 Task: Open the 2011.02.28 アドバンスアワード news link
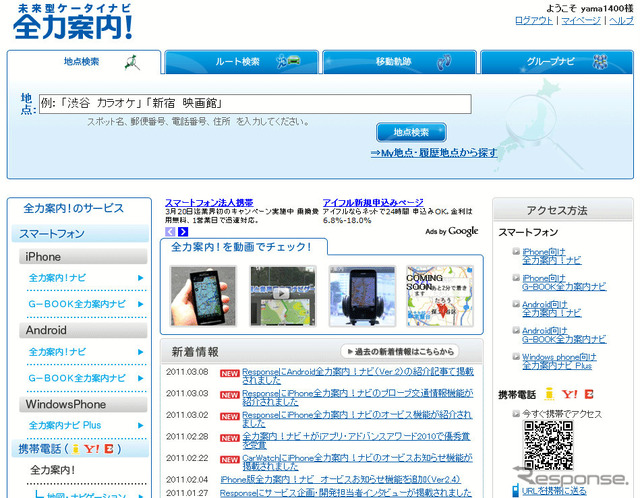pos(356,441)
